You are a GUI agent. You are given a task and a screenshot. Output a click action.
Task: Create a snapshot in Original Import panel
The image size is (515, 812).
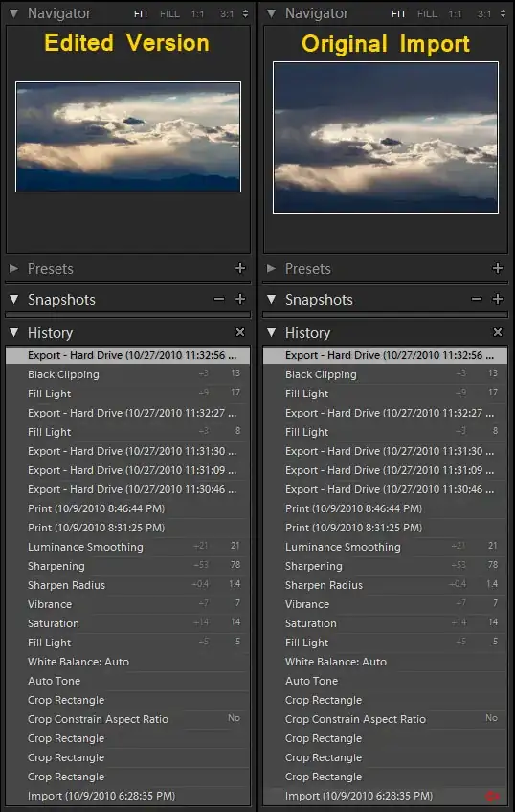coord(498,299)
